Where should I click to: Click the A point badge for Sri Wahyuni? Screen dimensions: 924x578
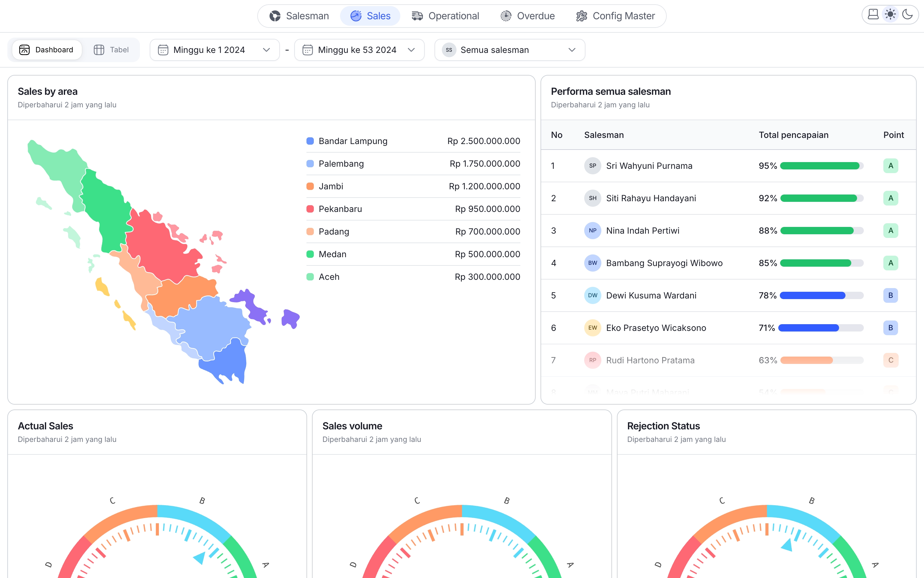tap(891, 165)
